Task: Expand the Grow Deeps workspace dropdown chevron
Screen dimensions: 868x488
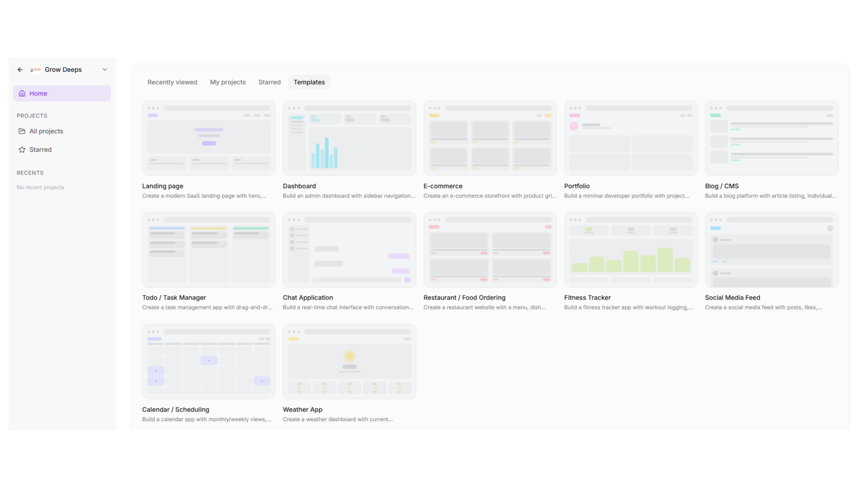Action: click(x=104, y=70)
